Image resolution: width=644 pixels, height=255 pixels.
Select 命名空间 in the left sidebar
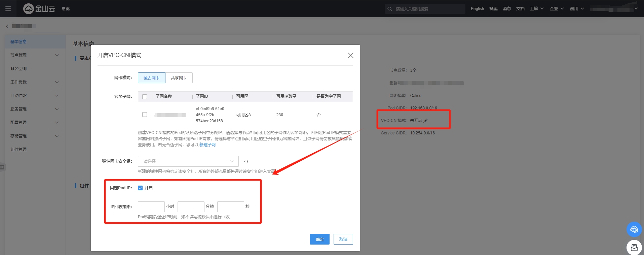[x=18, y=69]
